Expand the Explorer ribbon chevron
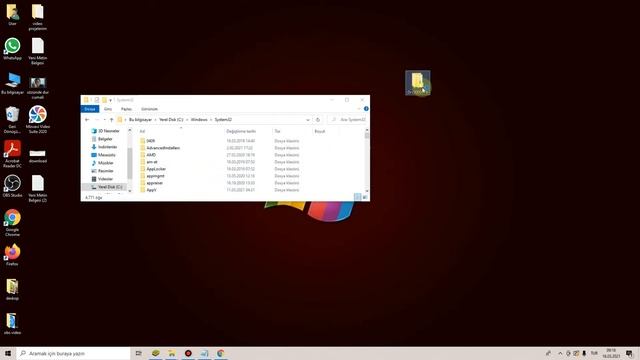The width and height of the screenshot is (640, 360). 359,109
